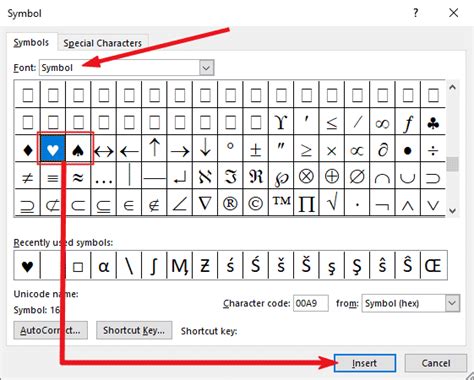
Task: Open the Shortcut Key dialog
Action: coord(134,330)
